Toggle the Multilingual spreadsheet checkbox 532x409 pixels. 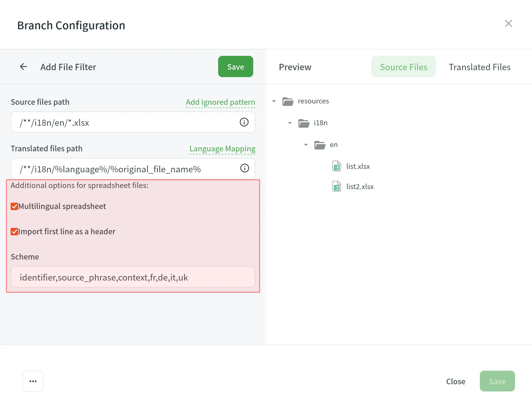point(14,206)
